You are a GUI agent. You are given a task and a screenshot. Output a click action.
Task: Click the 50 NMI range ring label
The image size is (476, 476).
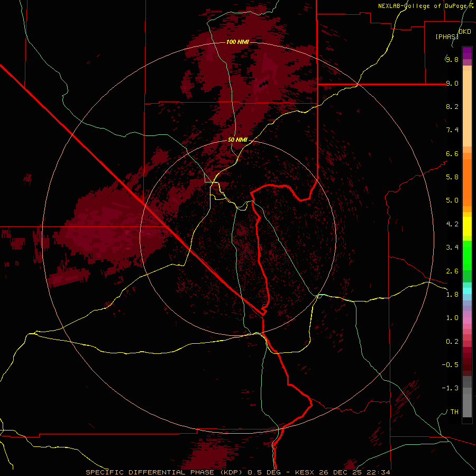[x=237, y=140]
